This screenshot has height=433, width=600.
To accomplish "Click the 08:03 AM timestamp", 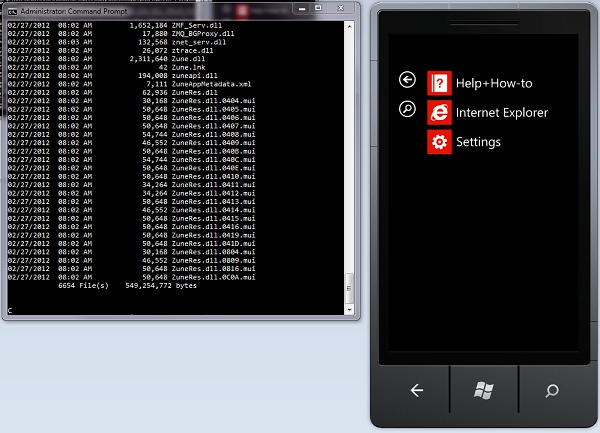I will 75,42.
